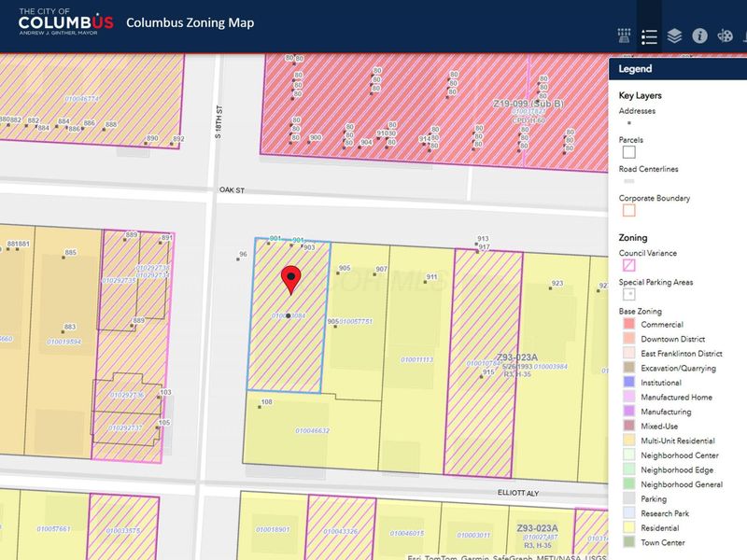Viewport: 747px width, 560px height.
Task: Select parcel 010011113 near address 911
Action: (417, 359)
